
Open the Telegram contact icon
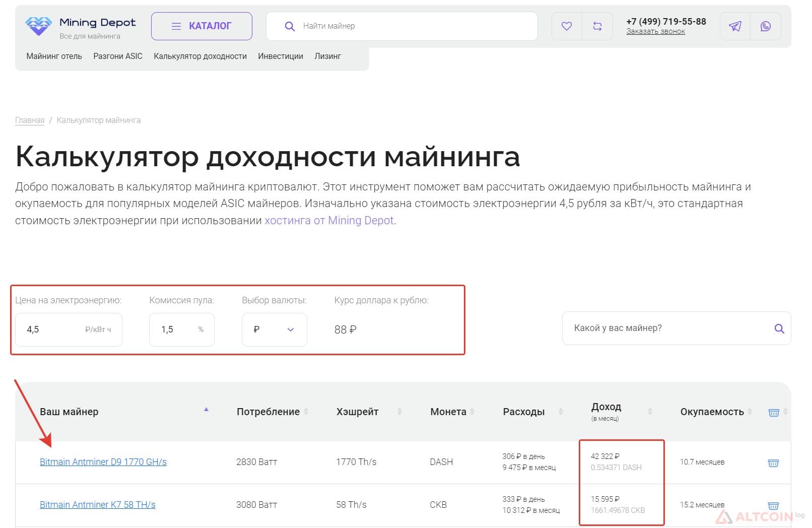(735, 26)
